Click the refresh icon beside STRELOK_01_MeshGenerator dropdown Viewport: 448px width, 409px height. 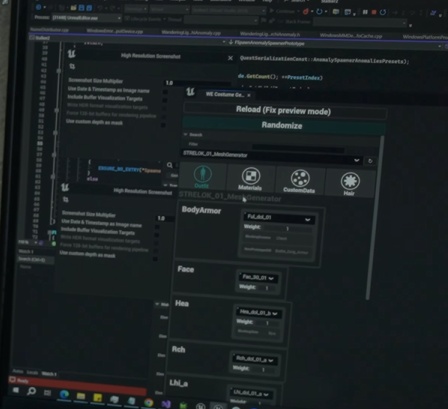click(370, 161)
